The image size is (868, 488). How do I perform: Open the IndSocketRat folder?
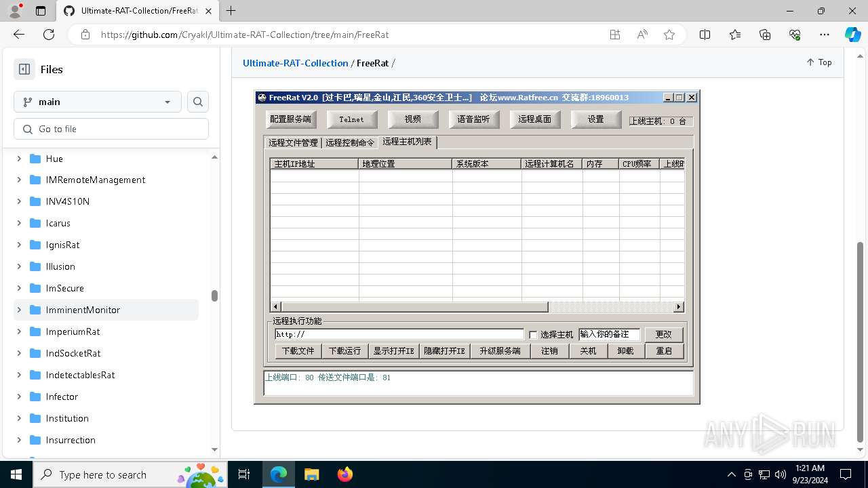(x=73, y=353)
